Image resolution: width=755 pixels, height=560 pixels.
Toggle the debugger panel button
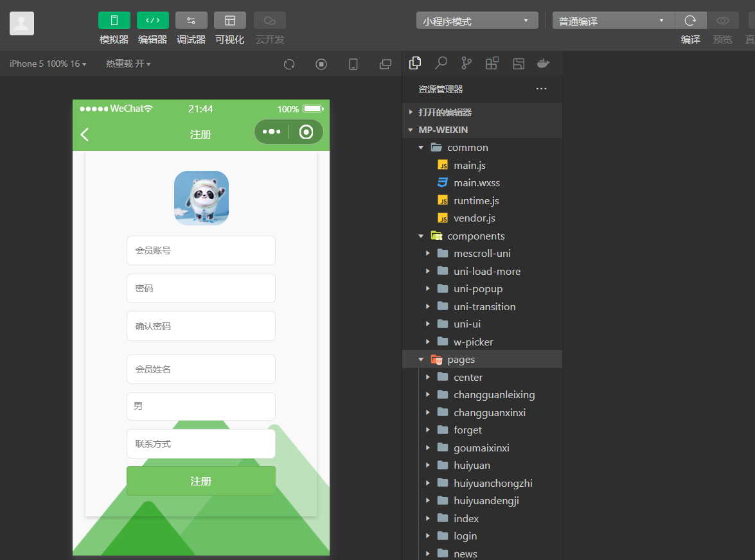(191, 21)
